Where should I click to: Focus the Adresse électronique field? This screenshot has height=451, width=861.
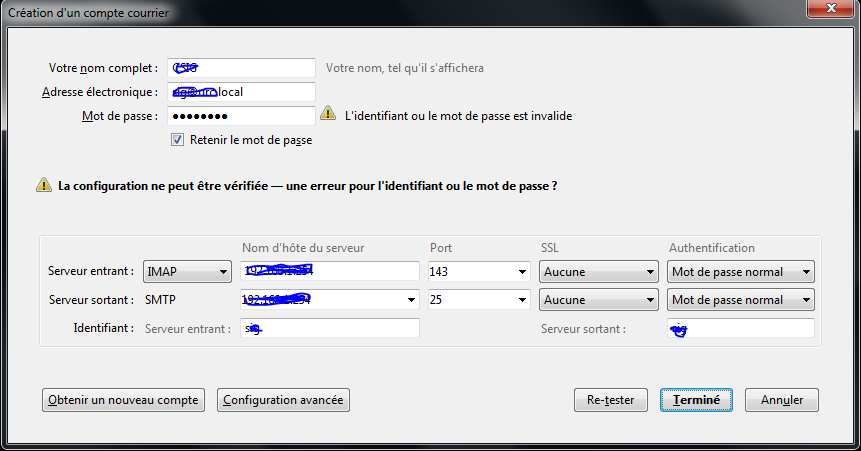tap(242, 92)
